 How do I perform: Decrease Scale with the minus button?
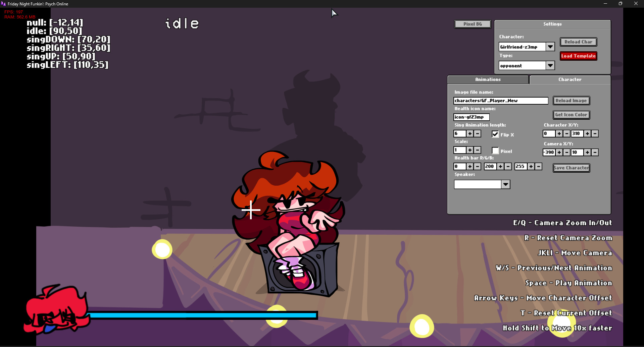pyautogui.click(x=478, y=150)
